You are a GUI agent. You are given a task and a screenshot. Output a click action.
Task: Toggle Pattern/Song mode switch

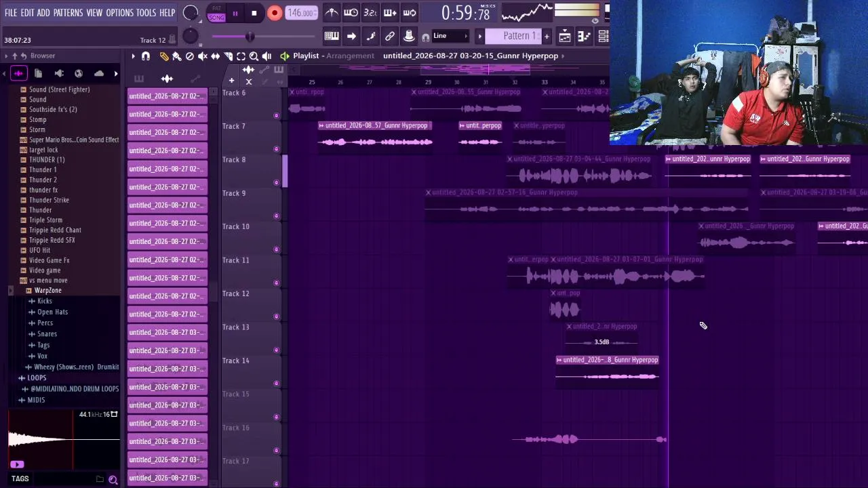point(216,14)
